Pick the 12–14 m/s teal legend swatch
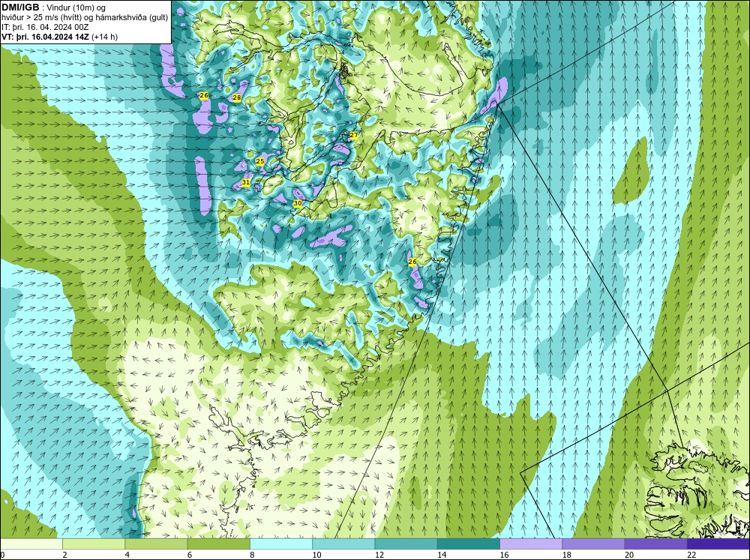The height and width of the screenshot is (560, 750). click(406, 544)
